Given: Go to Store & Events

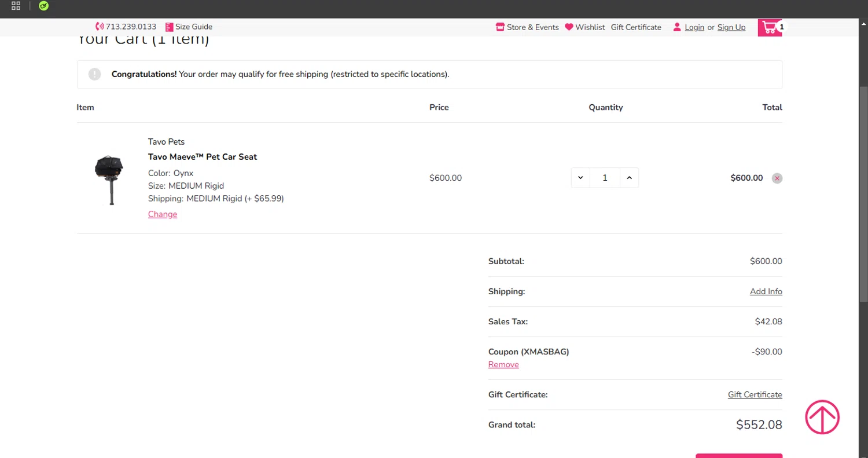Looking at the screenshot, I should pos(527,27).
